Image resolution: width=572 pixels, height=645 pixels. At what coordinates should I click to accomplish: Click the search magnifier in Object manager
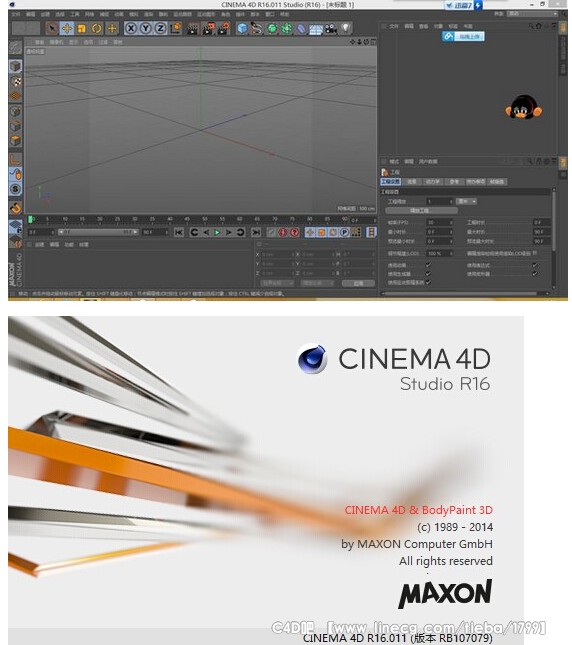(531, 26)
